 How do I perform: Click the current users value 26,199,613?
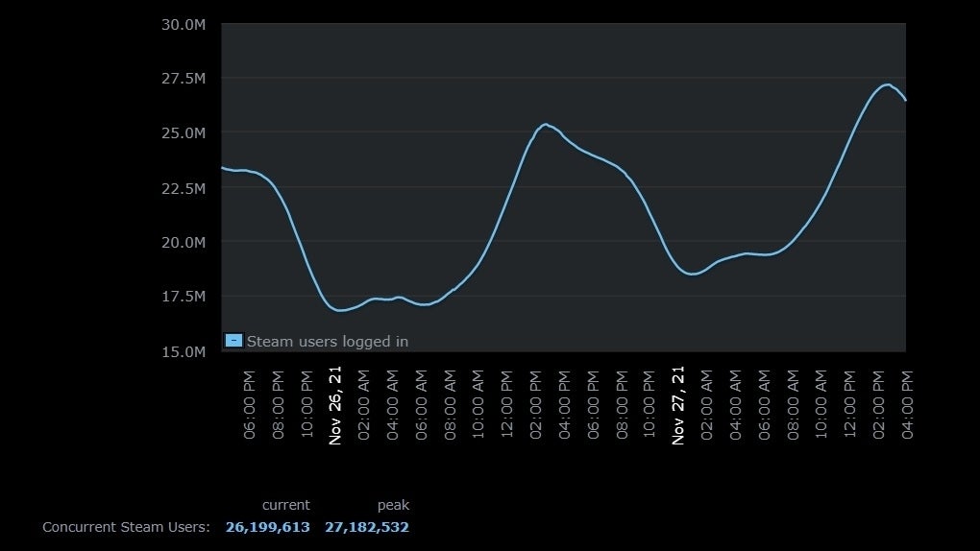[267, 527]
